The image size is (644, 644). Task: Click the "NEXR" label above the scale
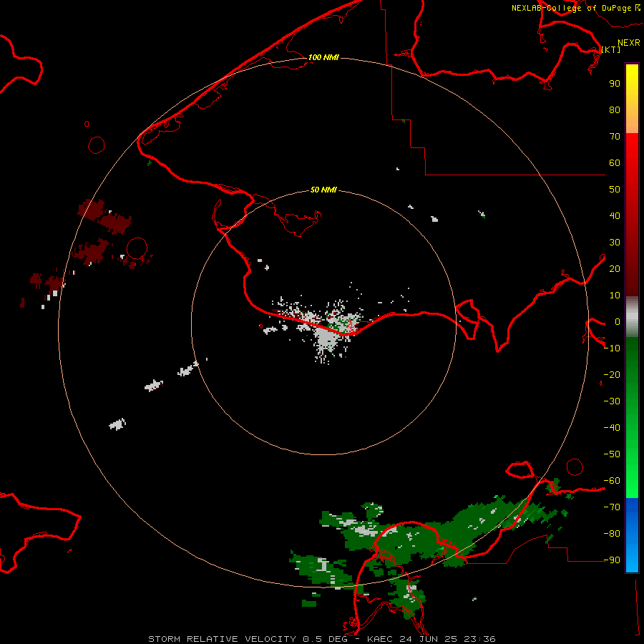(x=629, y=43)
